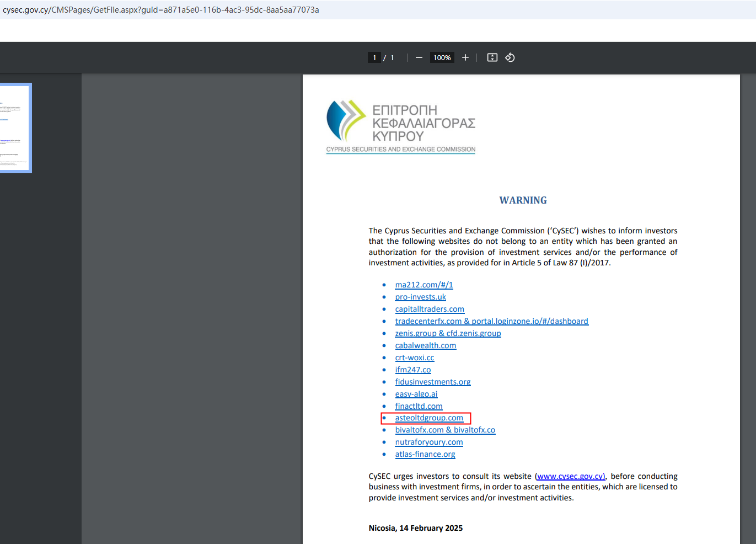Click the 100% zoom level field
The height and width of the screenshot is (544, 756).
(442, 57)
